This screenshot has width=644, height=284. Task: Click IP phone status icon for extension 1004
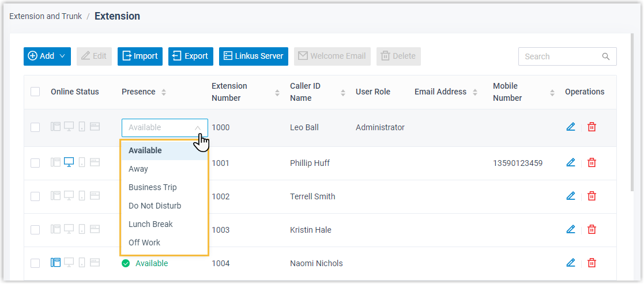tap(55, 262)
